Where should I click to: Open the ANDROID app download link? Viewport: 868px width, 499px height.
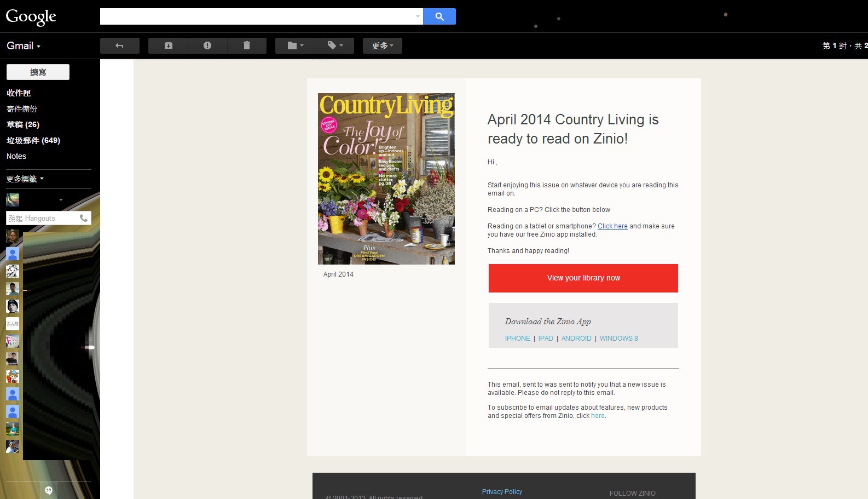[576, 339]
